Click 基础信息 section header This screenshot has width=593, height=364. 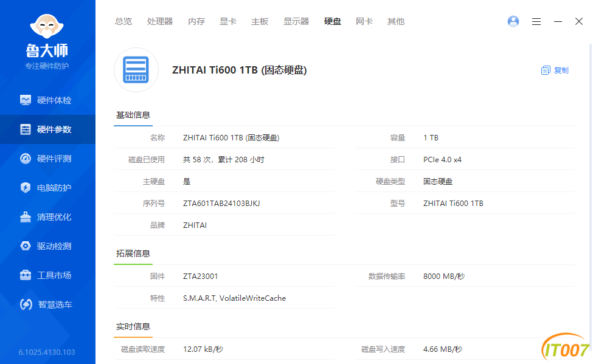133,115
